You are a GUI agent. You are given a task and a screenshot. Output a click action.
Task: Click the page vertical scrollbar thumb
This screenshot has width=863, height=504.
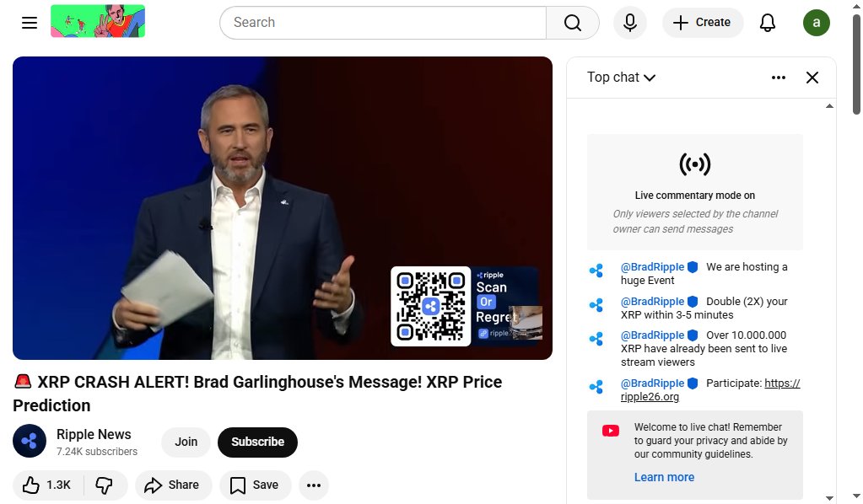pyautogui.click(x=856, y=64)
